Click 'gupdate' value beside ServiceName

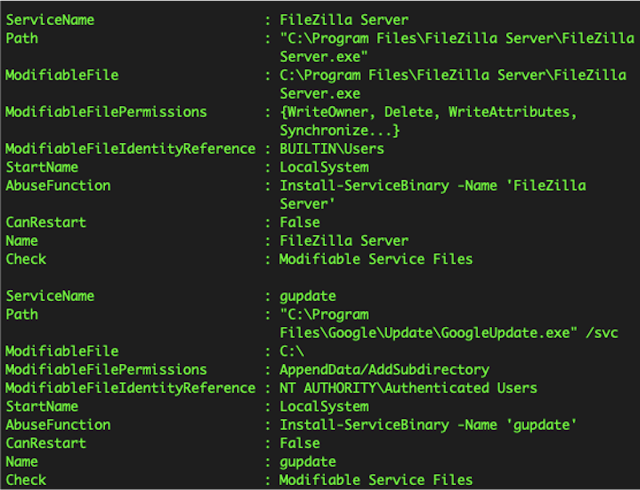click(308, 296)
